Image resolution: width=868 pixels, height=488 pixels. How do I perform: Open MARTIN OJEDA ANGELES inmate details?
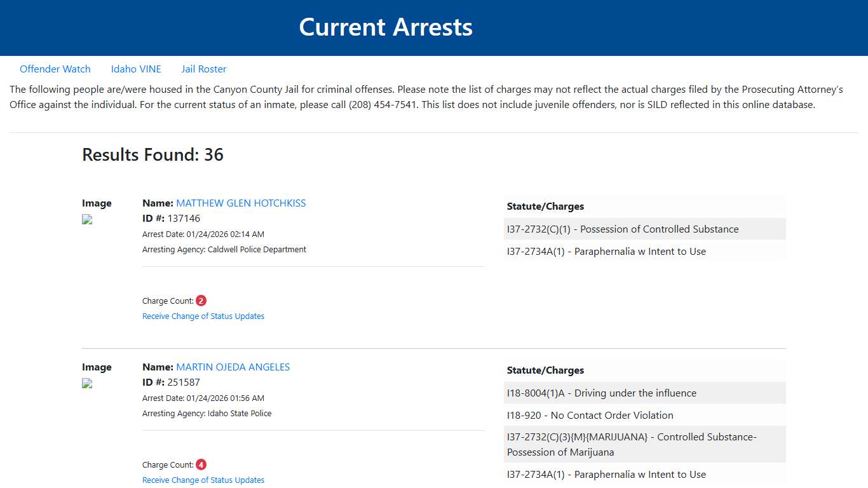[233, 367]
